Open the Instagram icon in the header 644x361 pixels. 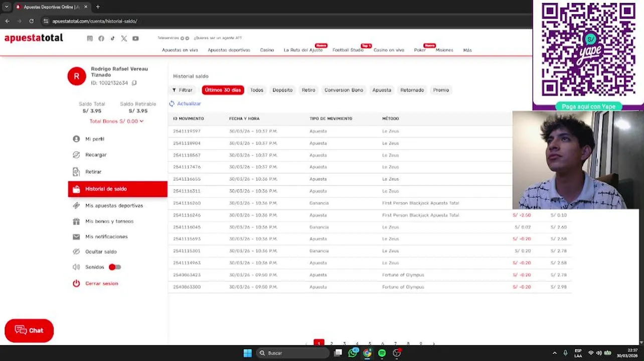click(90, 39)
